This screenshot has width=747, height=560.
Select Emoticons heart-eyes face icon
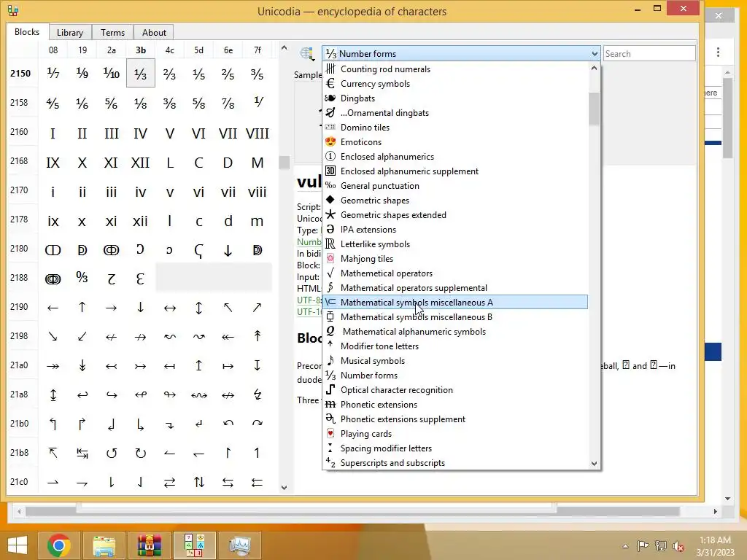pos(330,142)
